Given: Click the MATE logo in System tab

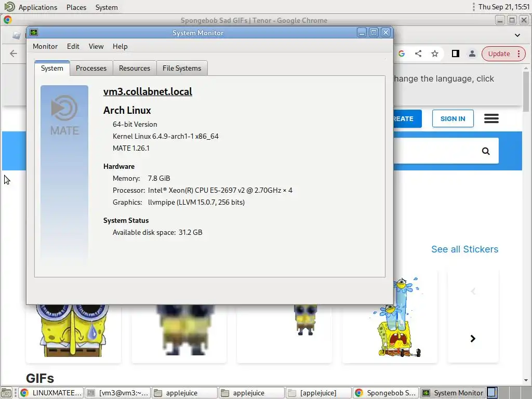Looking at the screenshot, I should pos(64,115).
